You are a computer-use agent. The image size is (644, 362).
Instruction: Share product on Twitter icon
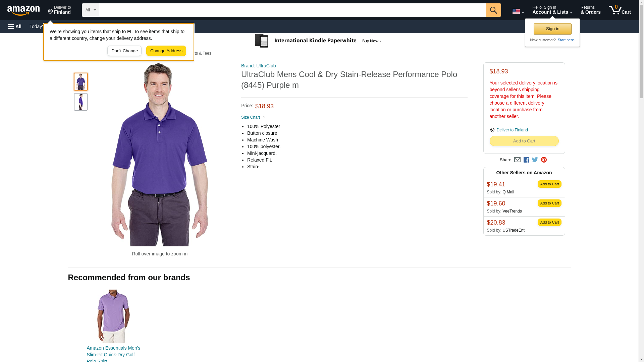point(535,160)
